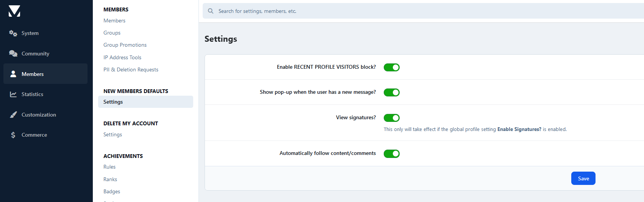The height and width of the screenshot is (202, 644).
Task: Turn off new message pop-up toggle
Action: click(x=391, y=92)
